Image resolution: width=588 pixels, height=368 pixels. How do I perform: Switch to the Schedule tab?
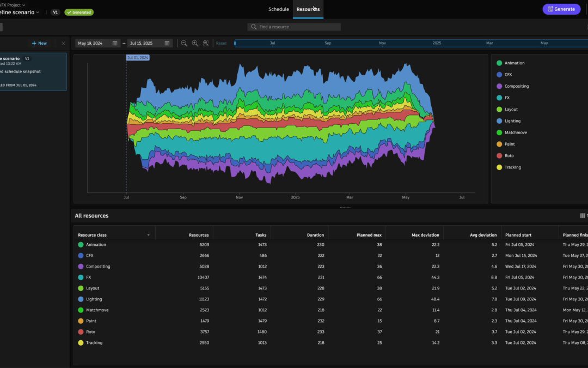pos(279,9)
